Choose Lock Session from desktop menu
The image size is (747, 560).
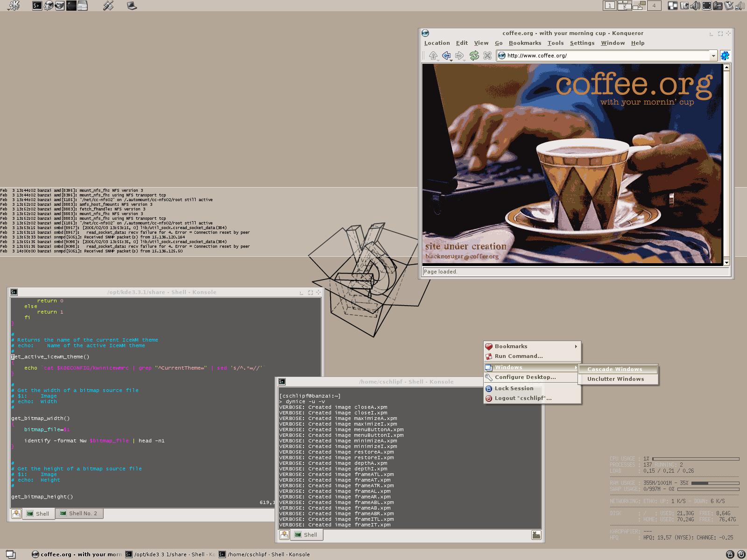(x=532, y=388)
